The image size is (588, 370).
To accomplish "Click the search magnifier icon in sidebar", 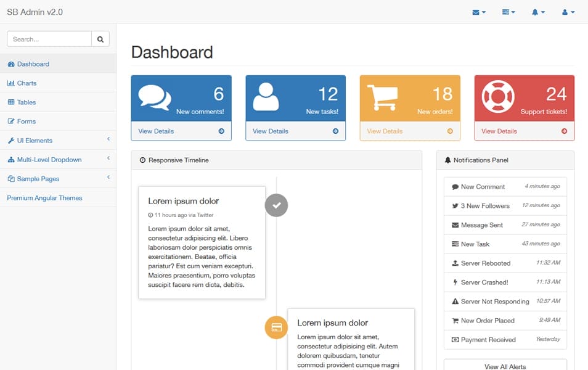I will point(100,38).
